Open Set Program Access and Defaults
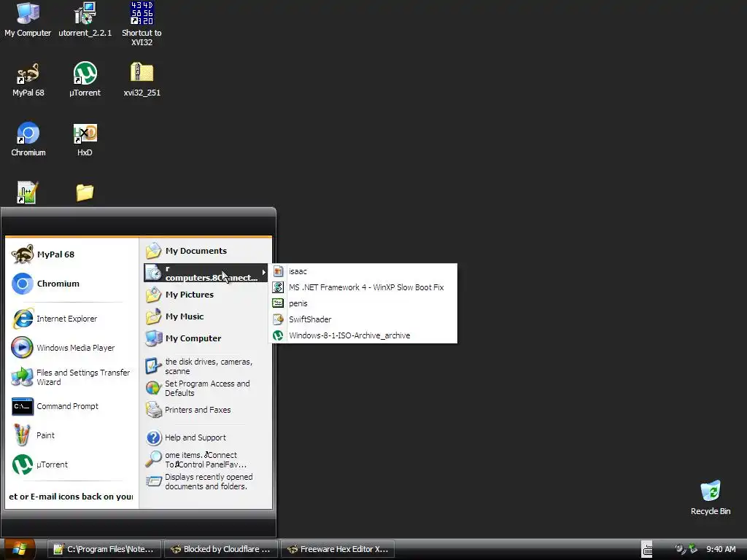Image resolution: width=747 pixels, height=560 pixels. tap(206, 388)
